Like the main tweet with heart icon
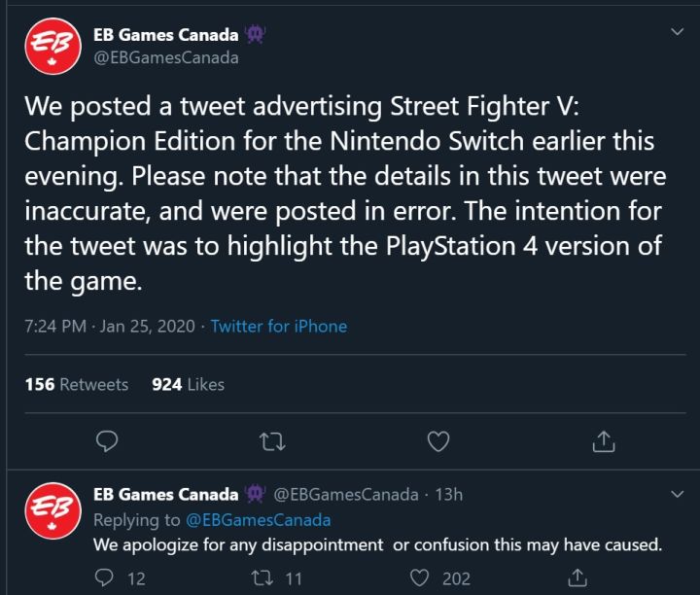This screenshot has height=595, width=700. point(438,442)
